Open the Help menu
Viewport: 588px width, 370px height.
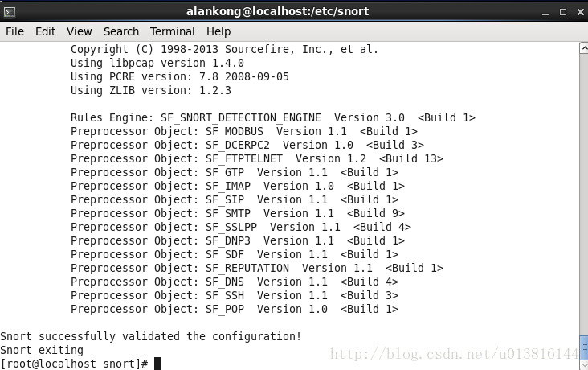[218, 31]
